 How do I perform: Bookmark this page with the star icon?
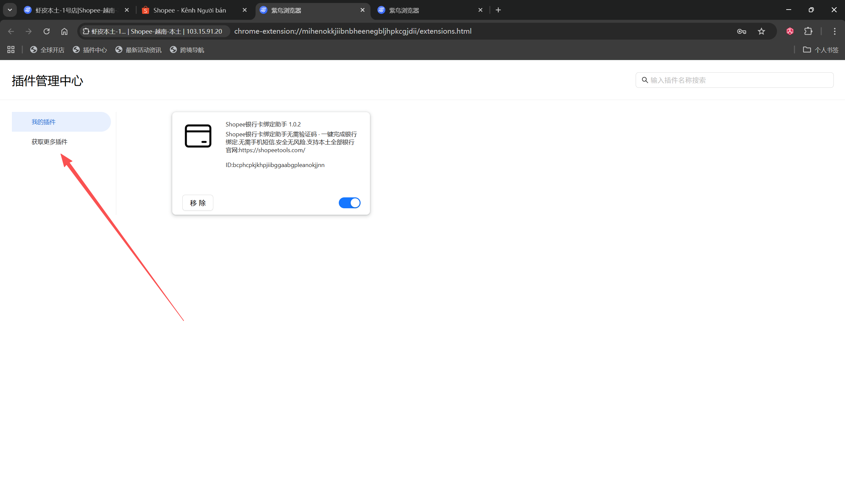pos(761,31)
